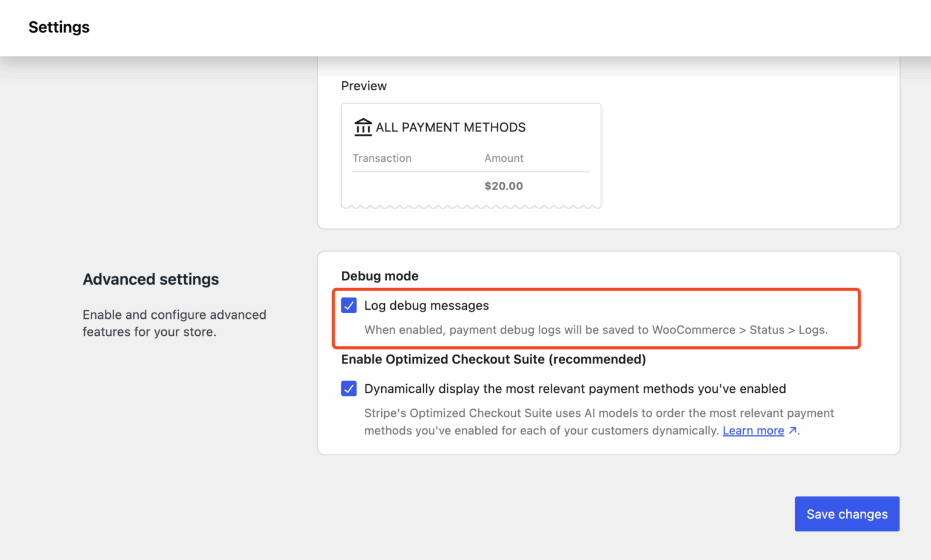Click the external-link arrow after Learn more
The width and height of the screenshot is (931, 560).
point(793,430)
